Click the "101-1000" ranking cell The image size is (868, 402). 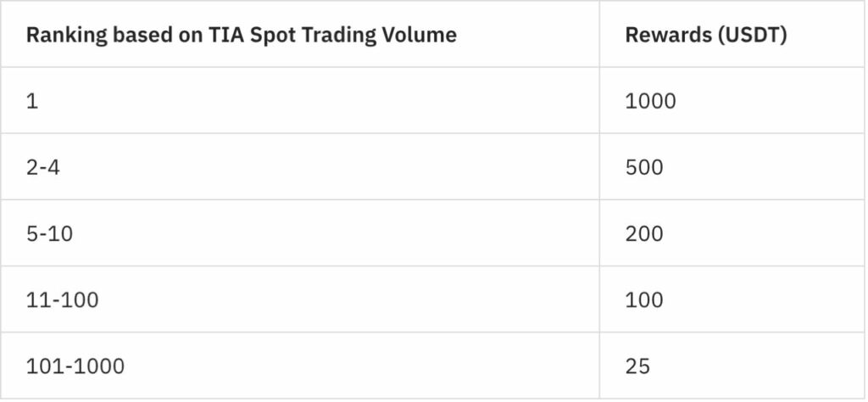tap(75, 366)
